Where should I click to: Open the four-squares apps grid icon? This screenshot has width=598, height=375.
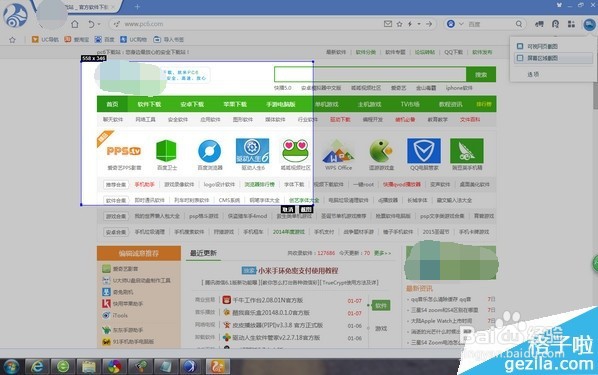[x=571, y=24]
